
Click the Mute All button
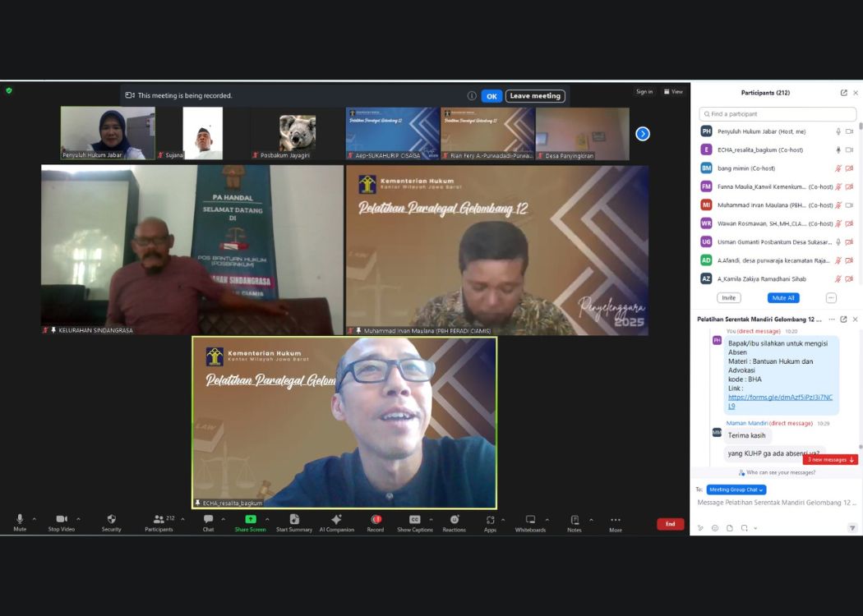(782, 298)
